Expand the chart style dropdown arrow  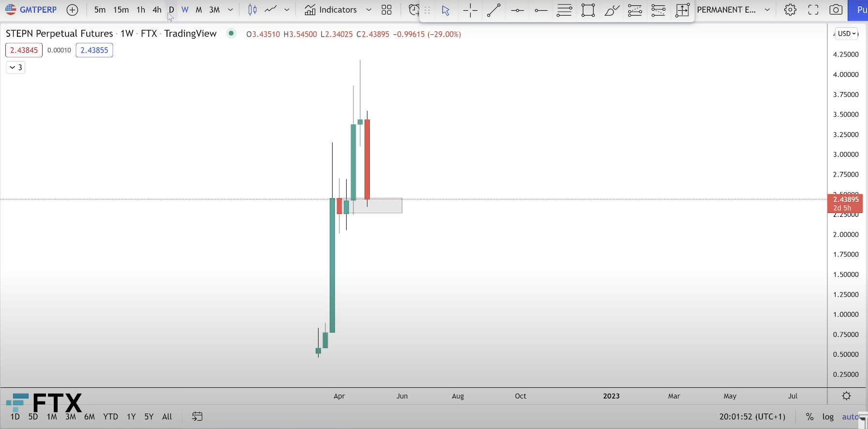[287, 10]
